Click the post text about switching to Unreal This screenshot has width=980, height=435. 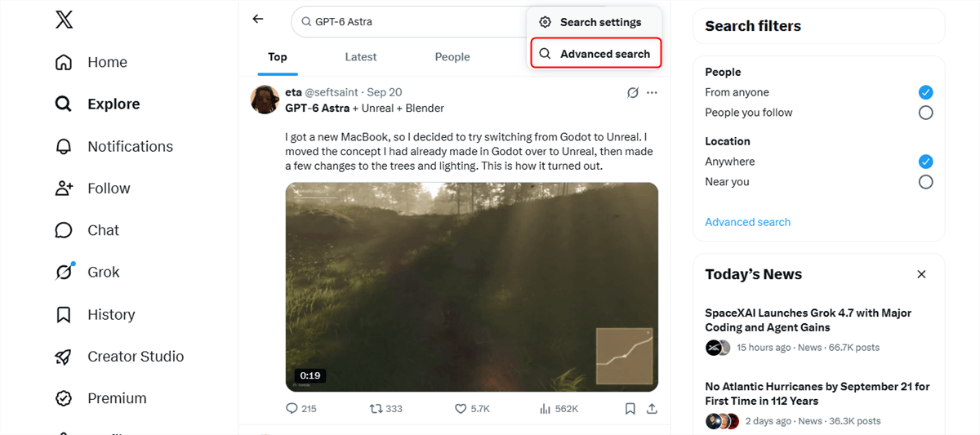469,151
